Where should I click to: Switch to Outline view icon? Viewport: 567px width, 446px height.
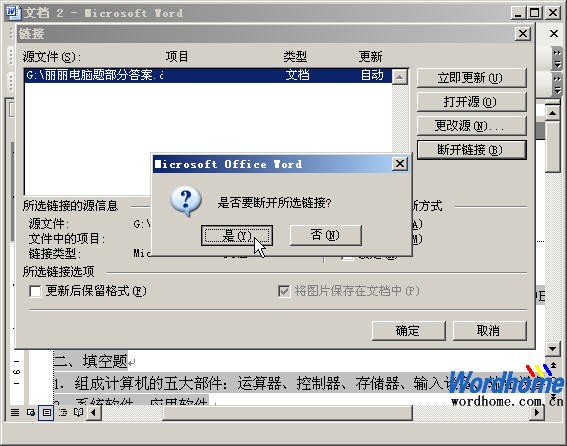coord(63,412)
